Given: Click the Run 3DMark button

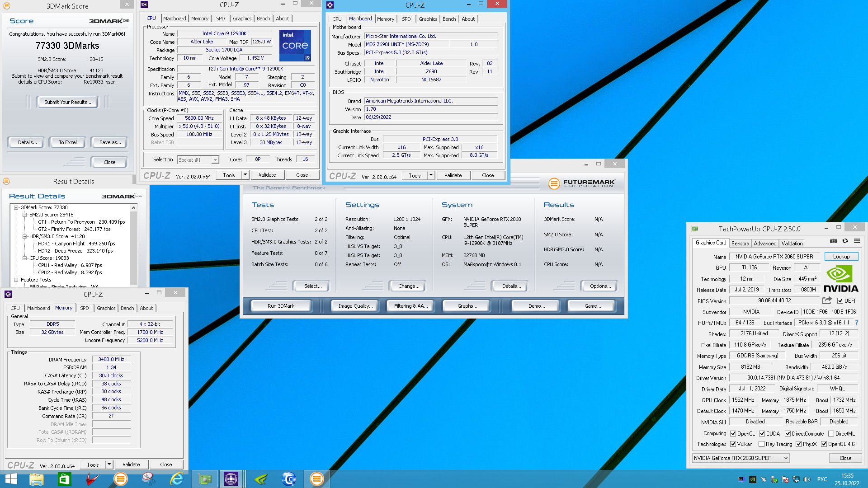Looking at the screenshot, I should [x=281, y=306].
